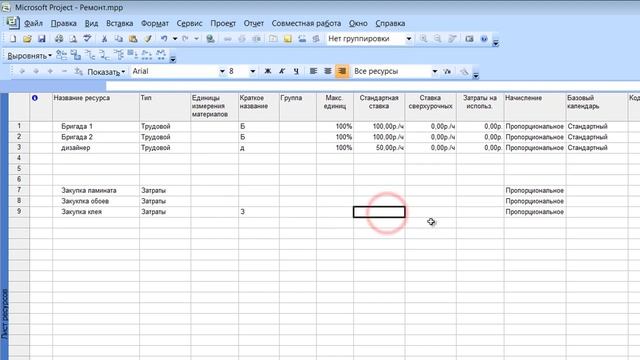Select the Ставка сверхурочных column header
Image resolution: width=640 pixels, height=360 pixels.
tap(431, 107)
